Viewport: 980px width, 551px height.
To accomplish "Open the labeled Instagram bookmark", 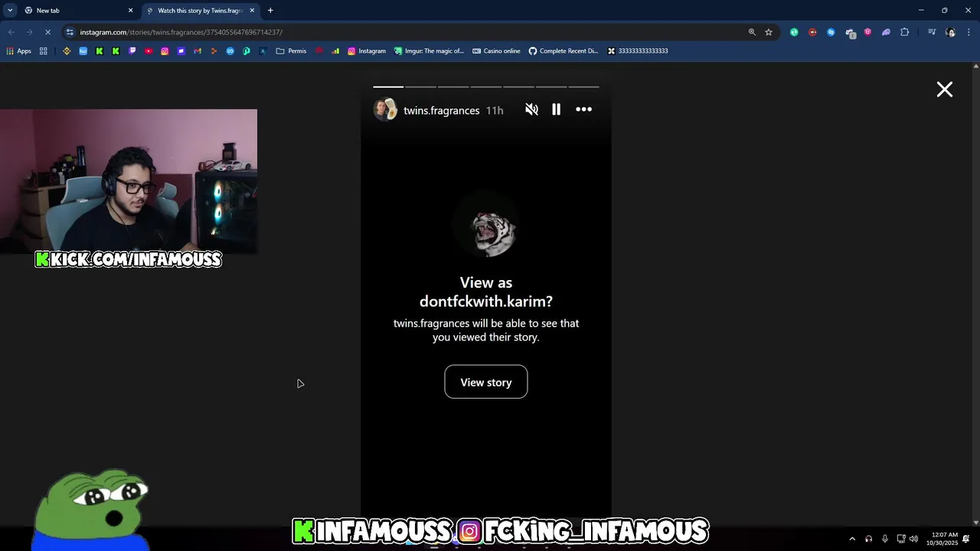I will click(367, 51).
